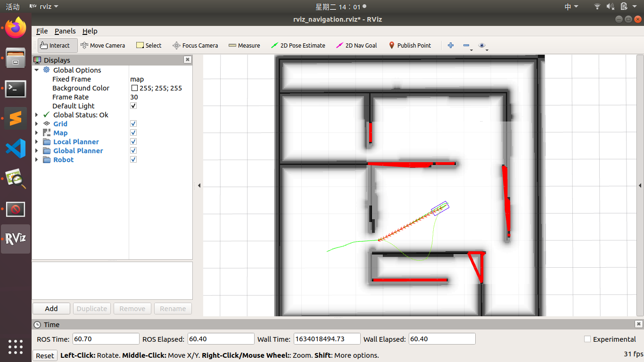This screenshot has height=362, width=644.
Task: Uncheck the Local Planner display
Action: (133, 141)
